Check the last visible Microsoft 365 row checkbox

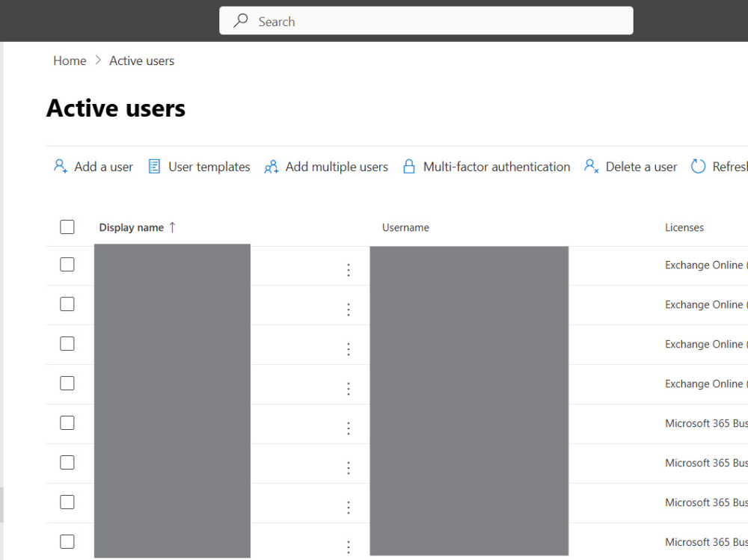[67, 541]
